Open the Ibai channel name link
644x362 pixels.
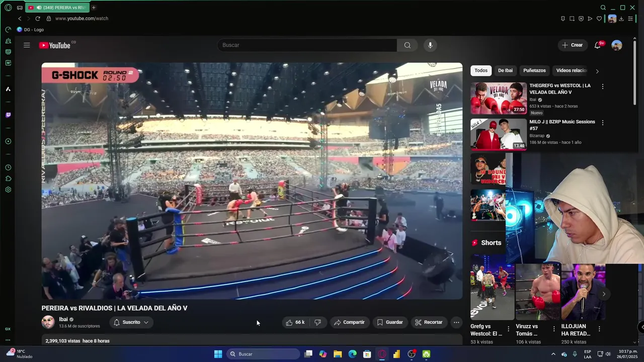(x=63, y=319)
